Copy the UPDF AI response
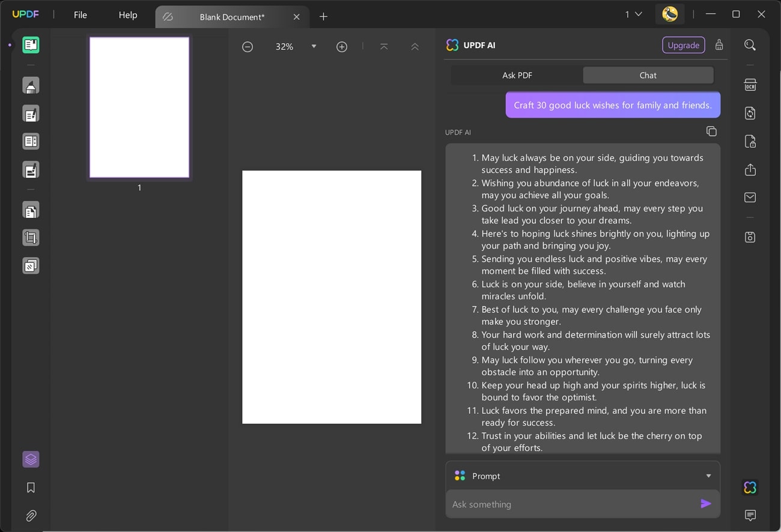The height and width of the screenshot is (532, 781). [711, 131]
